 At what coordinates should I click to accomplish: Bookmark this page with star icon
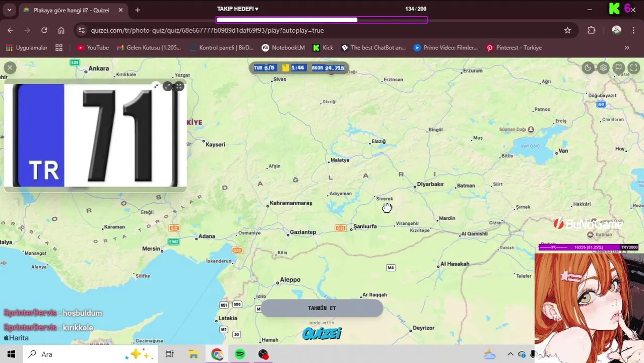tap(567, 30)
